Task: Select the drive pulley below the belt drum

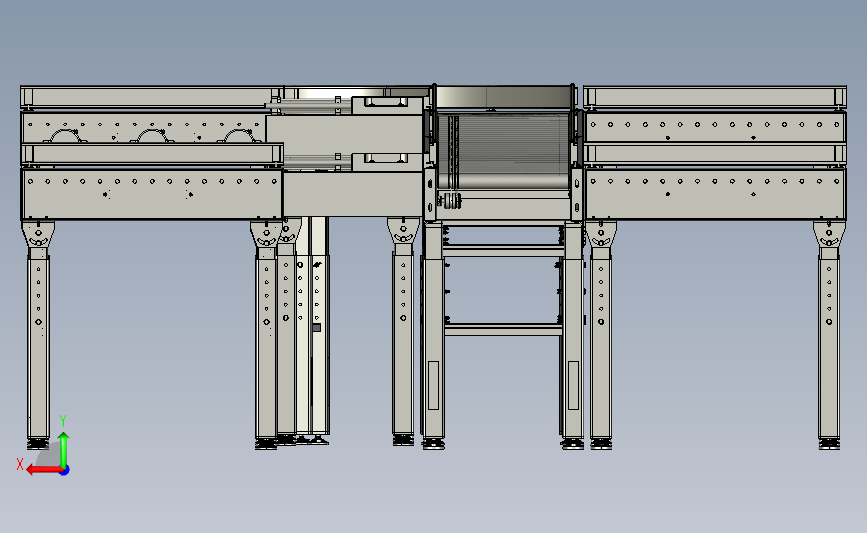Action: [x=452, y=201]
